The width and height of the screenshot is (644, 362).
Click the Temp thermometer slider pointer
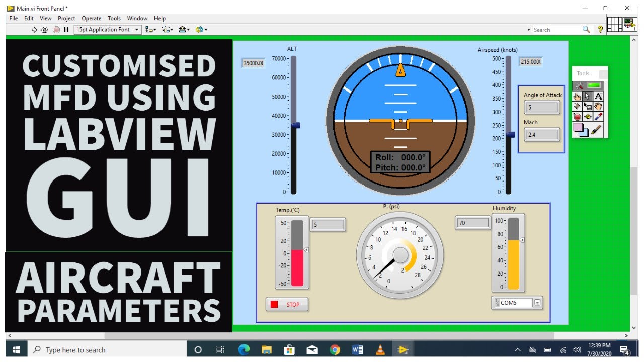[x=306, y=249]
